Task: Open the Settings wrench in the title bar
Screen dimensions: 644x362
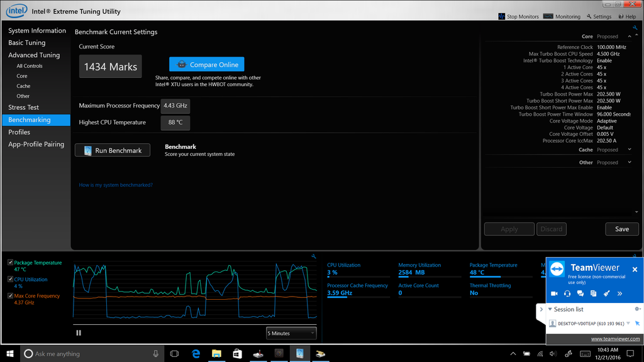Action: (589, 16)
